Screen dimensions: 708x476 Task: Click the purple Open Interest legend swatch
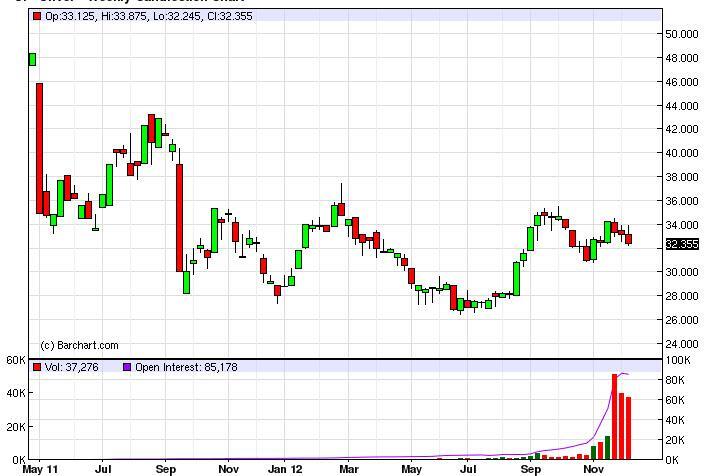coord(126,367)
